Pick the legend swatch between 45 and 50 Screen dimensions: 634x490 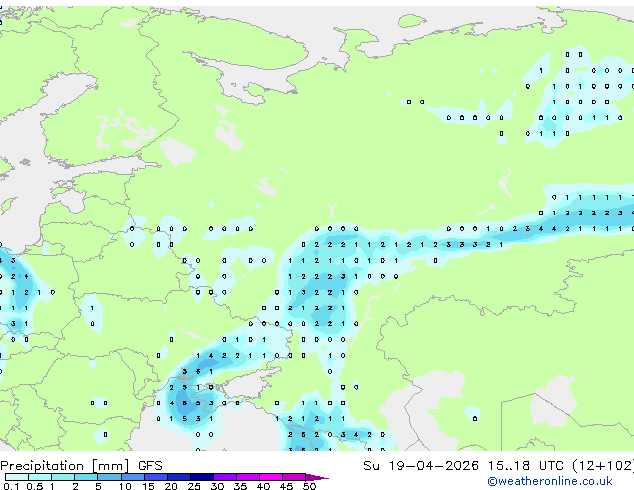(x=294, y=477)
